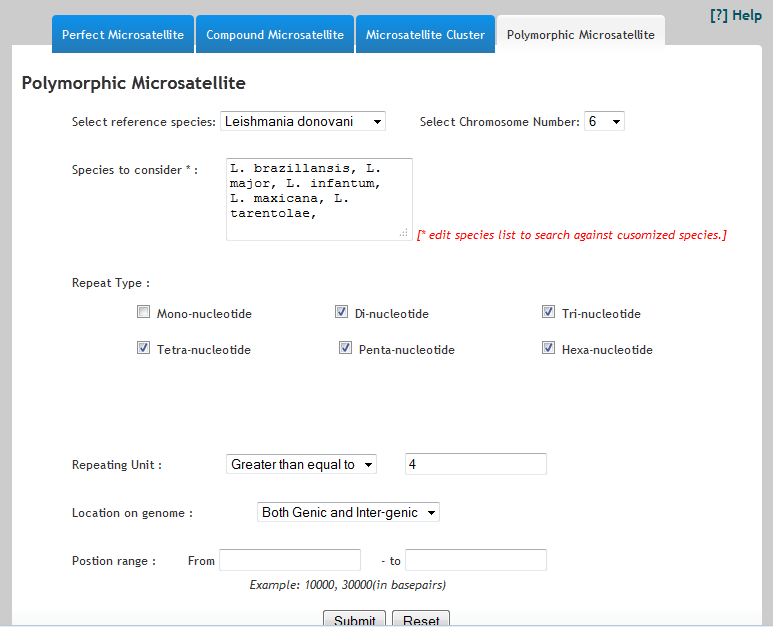Click the Repeating Unit value field

pos(475,464)
